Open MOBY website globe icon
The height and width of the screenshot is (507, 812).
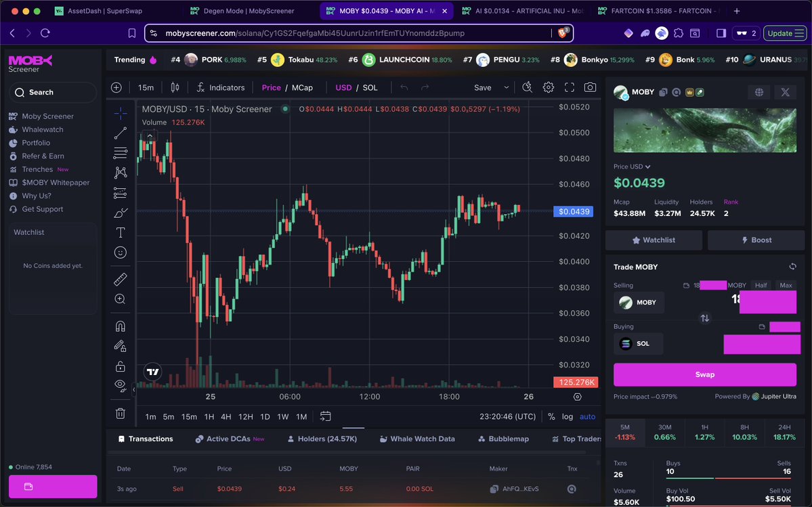[759, 92]
